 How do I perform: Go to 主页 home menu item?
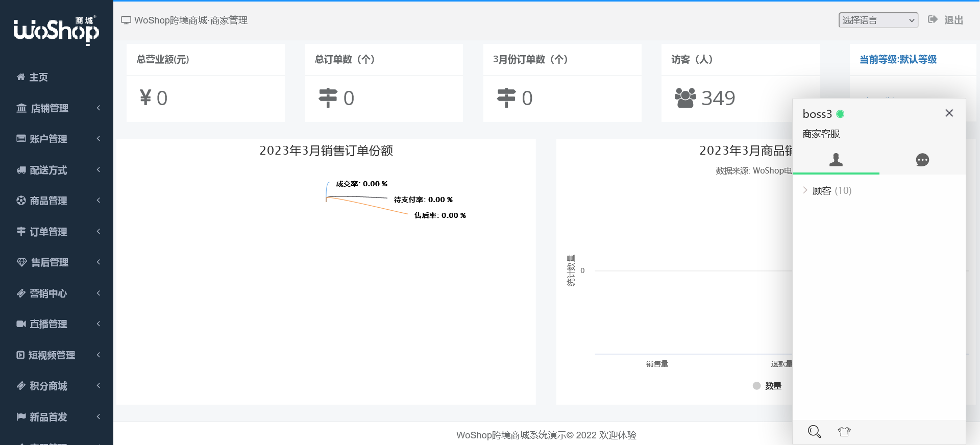pyautogui.click(x=38, y=77)
